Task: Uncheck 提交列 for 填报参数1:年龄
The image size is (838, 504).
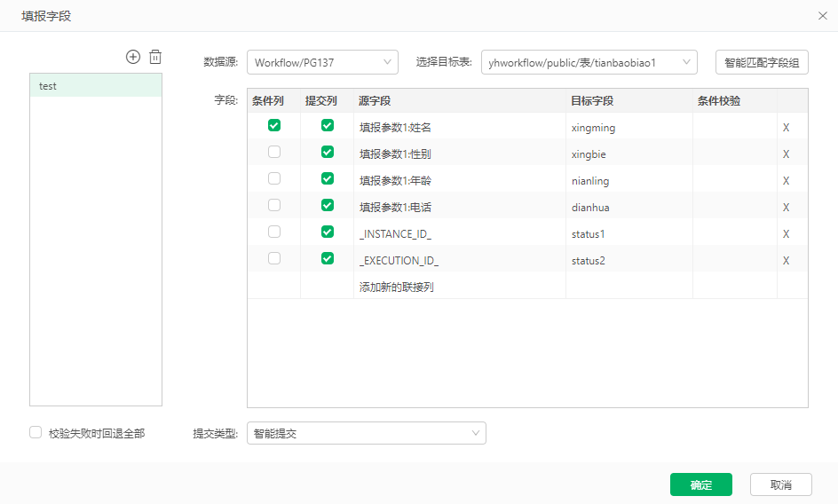Action: click(328, 178)
